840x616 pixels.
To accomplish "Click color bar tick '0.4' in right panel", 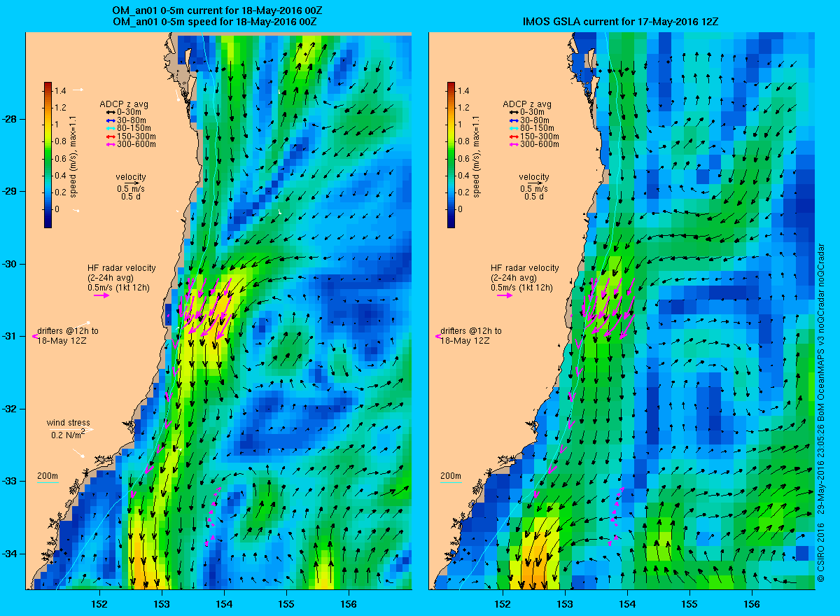I will (x=464, y=175).
